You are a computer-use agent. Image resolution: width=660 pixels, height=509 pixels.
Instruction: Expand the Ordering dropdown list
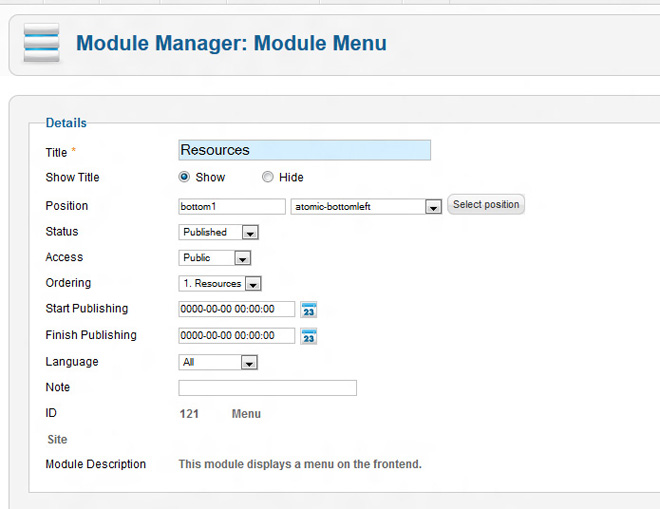tap(252, 285)
